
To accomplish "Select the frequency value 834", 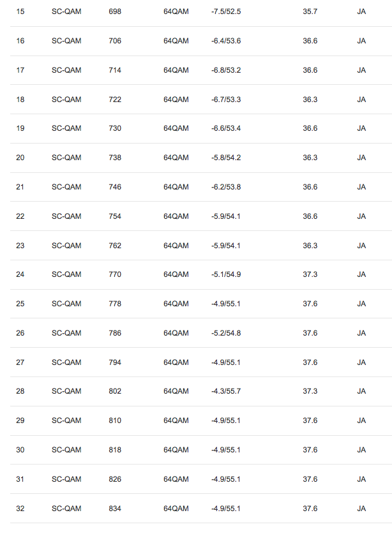I will (x=115, y=509).
